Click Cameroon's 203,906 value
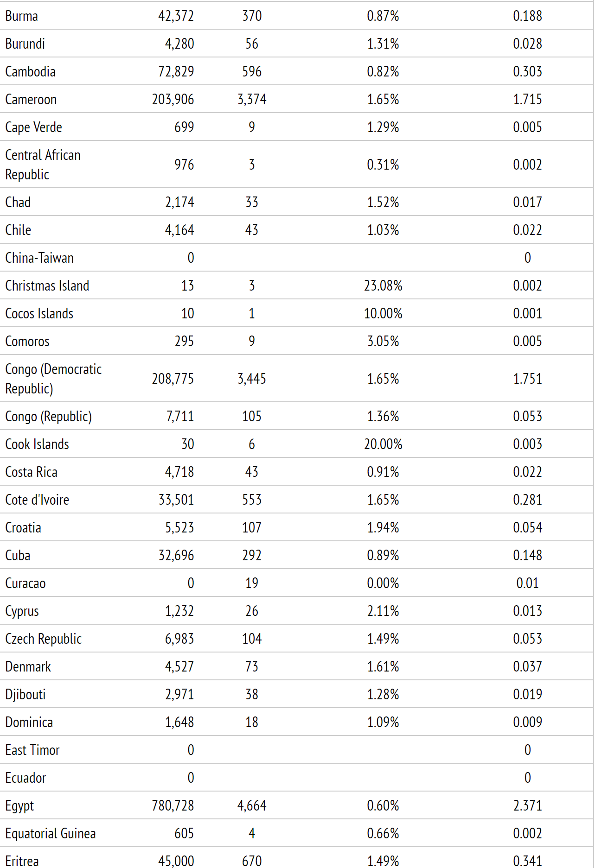Viewport: 595px width, 868px height. coord(173,100)
